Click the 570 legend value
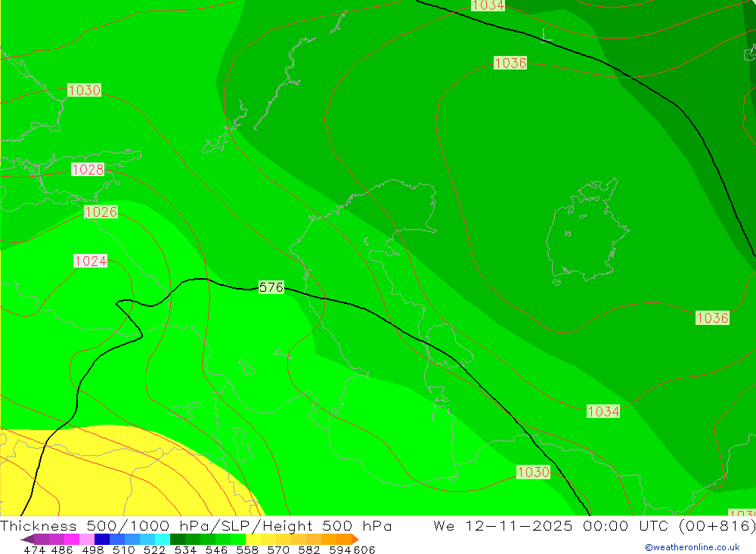This screenshot has width=756, height=554. pyautogui.click(x=278, y=549)
